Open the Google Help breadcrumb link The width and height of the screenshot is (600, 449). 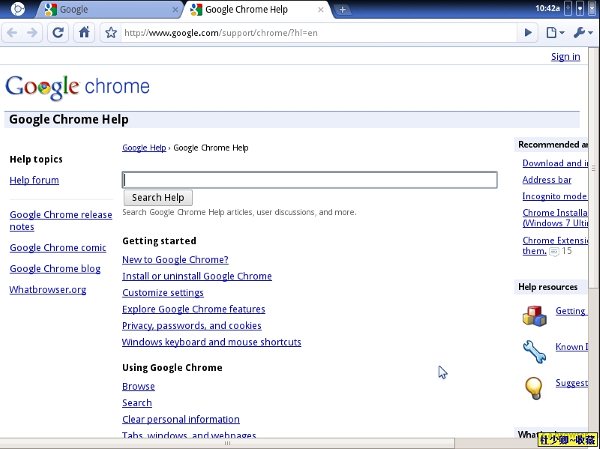pyautogui.click(x=144, y=148)
